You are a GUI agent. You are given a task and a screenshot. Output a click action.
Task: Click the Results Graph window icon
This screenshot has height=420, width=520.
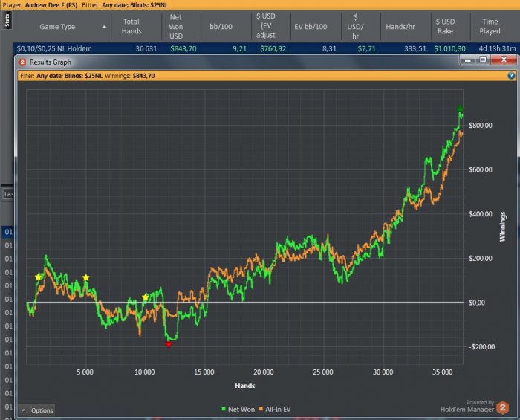[x=22, y=62]
